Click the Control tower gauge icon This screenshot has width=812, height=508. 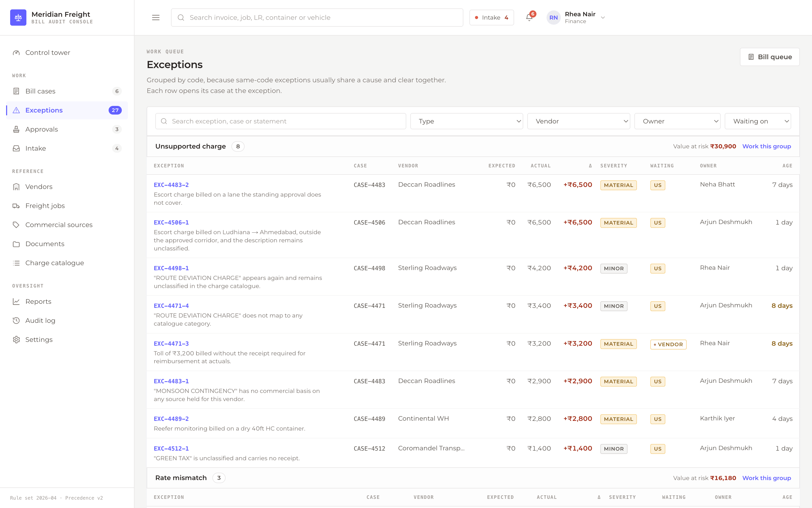click(x=16, y=53)
